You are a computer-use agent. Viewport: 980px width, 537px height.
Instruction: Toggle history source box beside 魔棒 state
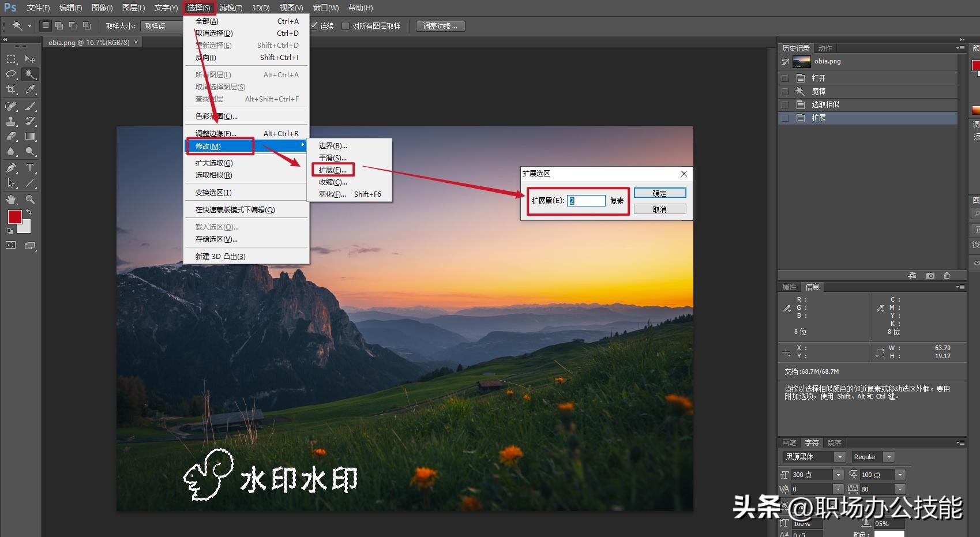pos(784,91)
